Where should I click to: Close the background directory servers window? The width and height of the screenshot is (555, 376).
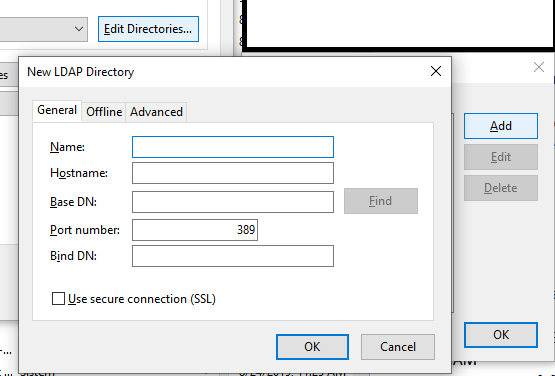(x=539, y=67)
